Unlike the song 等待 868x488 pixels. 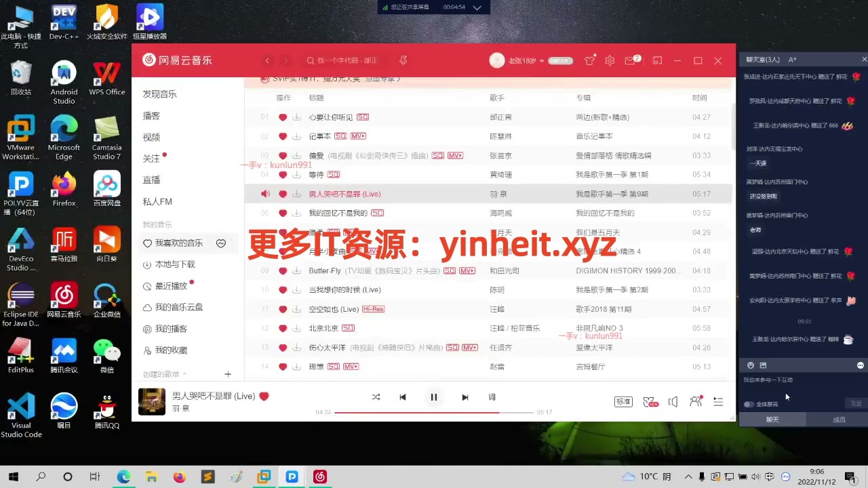pyautogui.click(x=283, y=175)
